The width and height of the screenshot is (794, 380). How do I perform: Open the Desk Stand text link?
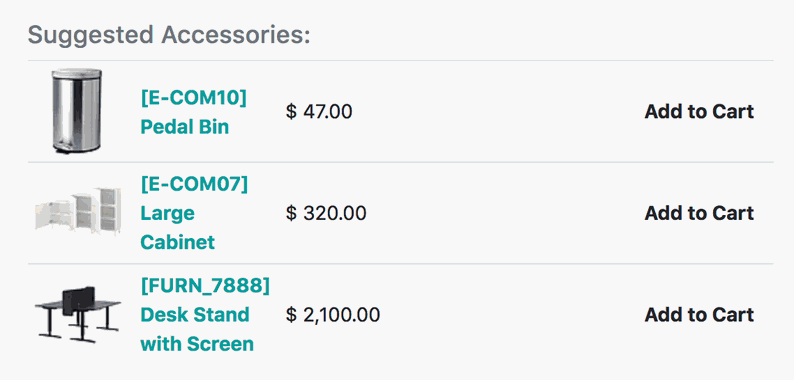tap(194, 315)
